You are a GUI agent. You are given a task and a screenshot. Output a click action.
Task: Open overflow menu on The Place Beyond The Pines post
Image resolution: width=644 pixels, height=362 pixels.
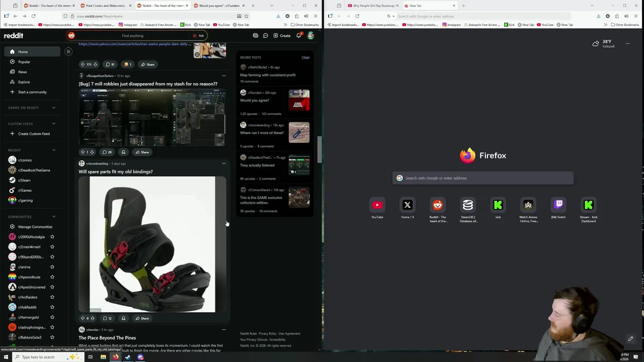click(x=224, y=330)
